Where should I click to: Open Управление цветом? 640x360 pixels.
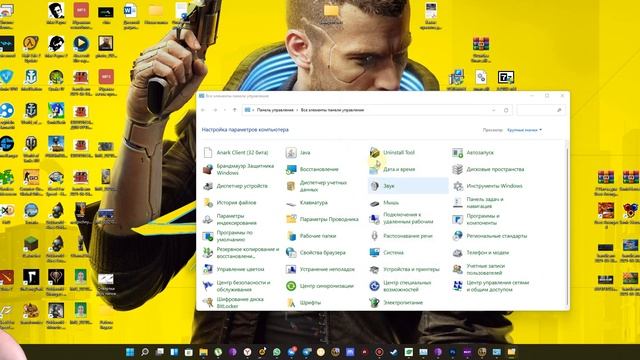coord(234,270)
